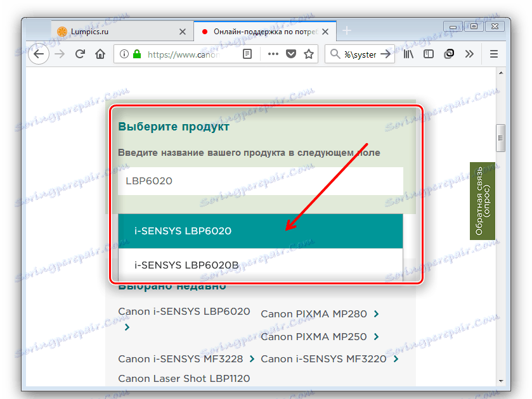This screenshot has height=399, width=532.
Task: Click the green padlock security icon
Action: (137, 54)
